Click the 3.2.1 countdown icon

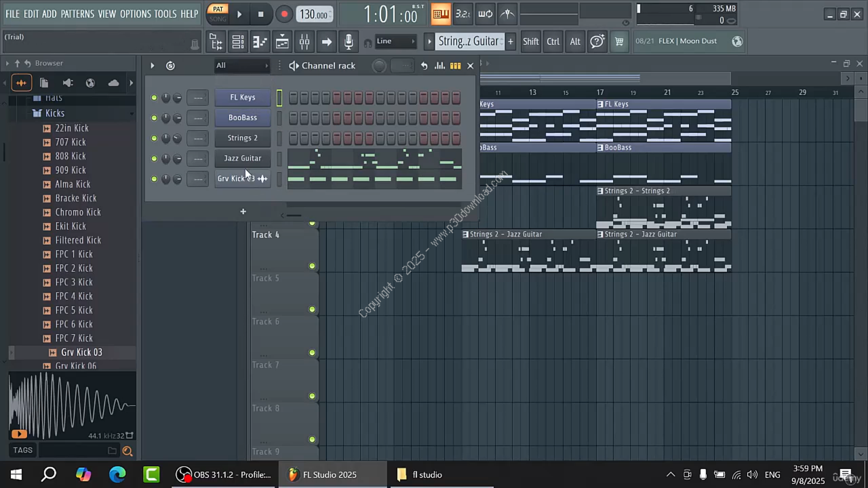click(462, 14)
